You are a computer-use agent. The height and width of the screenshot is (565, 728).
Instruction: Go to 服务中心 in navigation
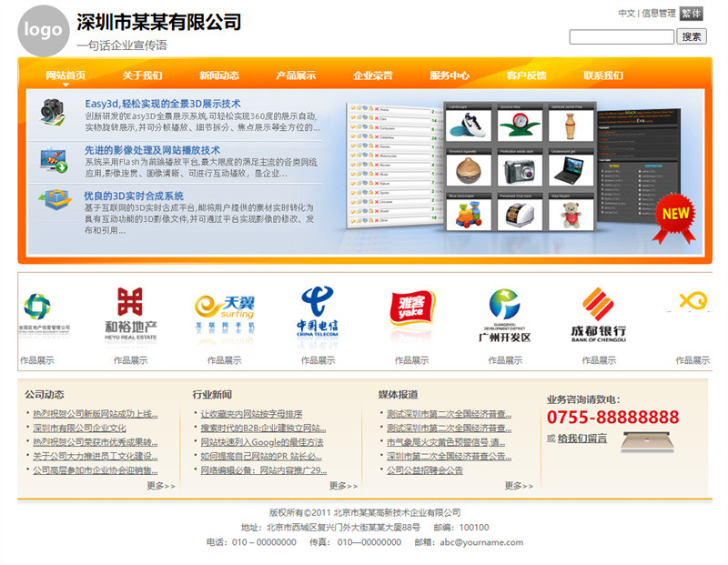tap(450, 76)
